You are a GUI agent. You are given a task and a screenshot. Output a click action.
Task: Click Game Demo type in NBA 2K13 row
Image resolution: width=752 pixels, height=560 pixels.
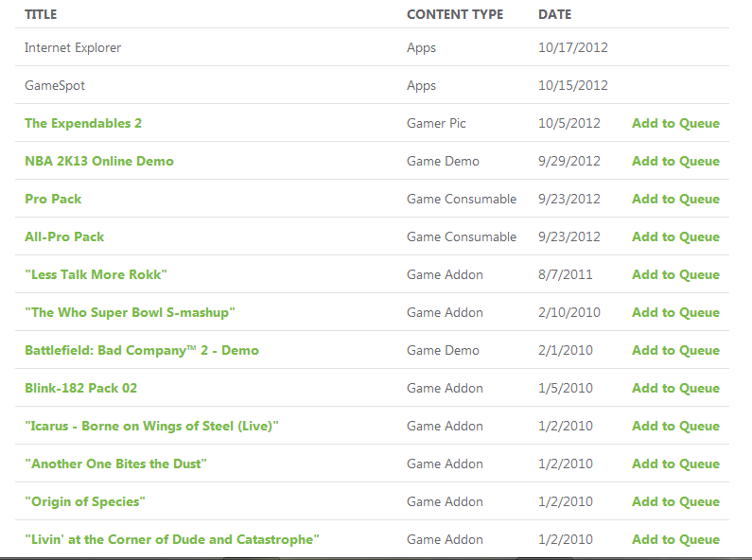[x=443, y=161]
